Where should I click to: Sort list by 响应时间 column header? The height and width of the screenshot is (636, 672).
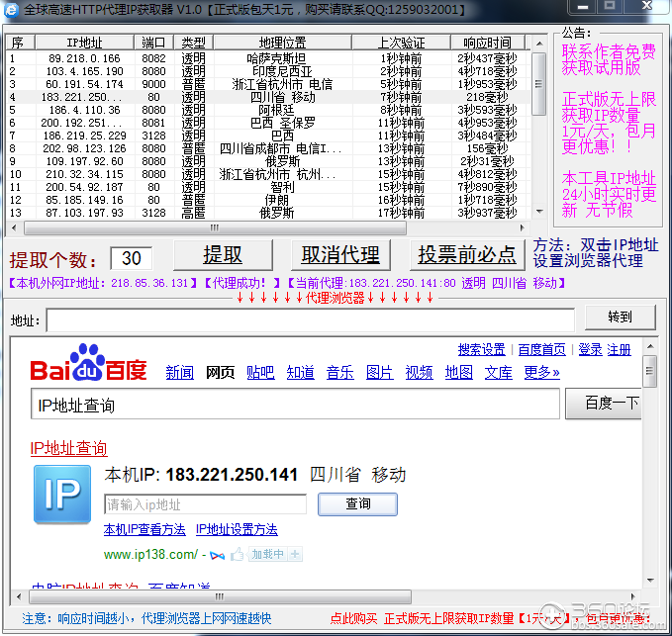[x=487, y=43]
